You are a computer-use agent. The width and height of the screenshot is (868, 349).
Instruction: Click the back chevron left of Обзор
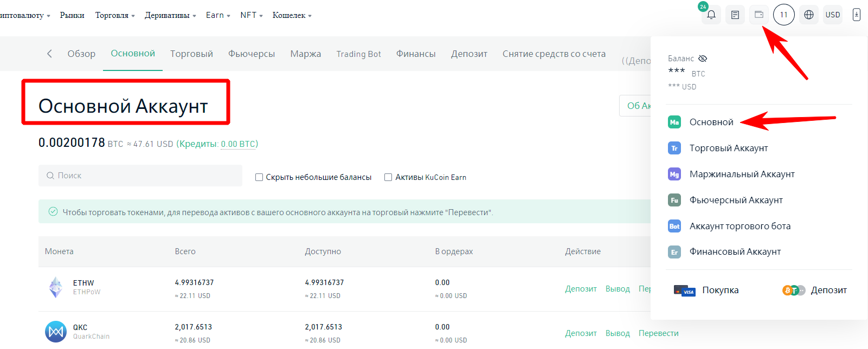49,54
